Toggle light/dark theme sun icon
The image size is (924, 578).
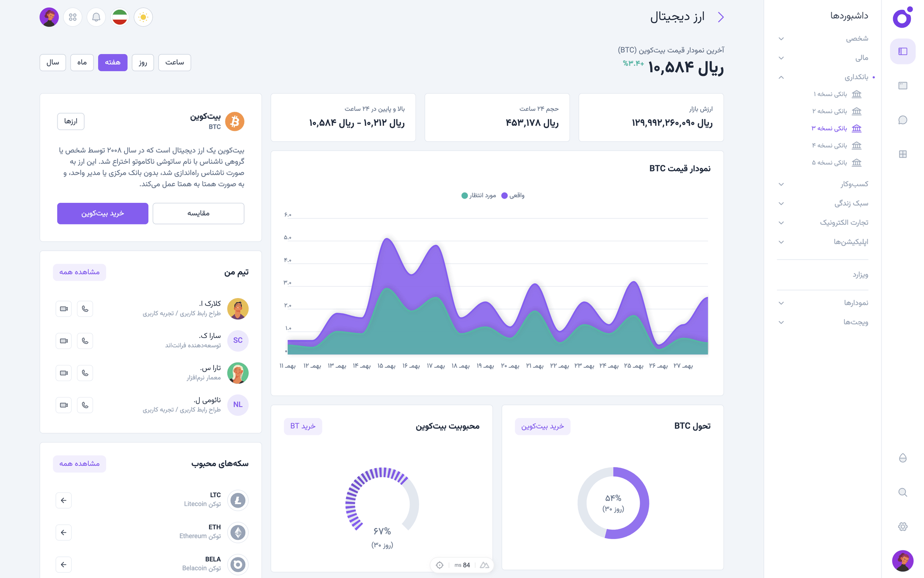[143, 17]
